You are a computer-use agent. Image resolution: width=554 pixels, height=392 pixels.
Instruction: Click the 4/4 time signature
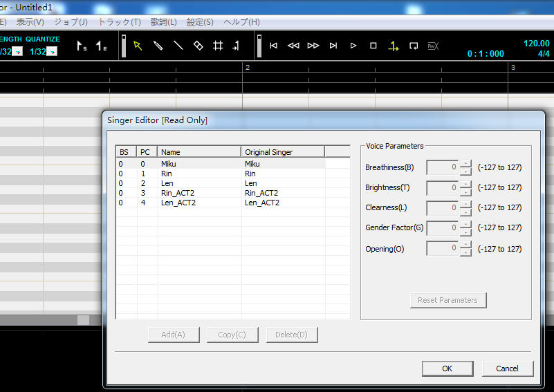click(544, 54)
